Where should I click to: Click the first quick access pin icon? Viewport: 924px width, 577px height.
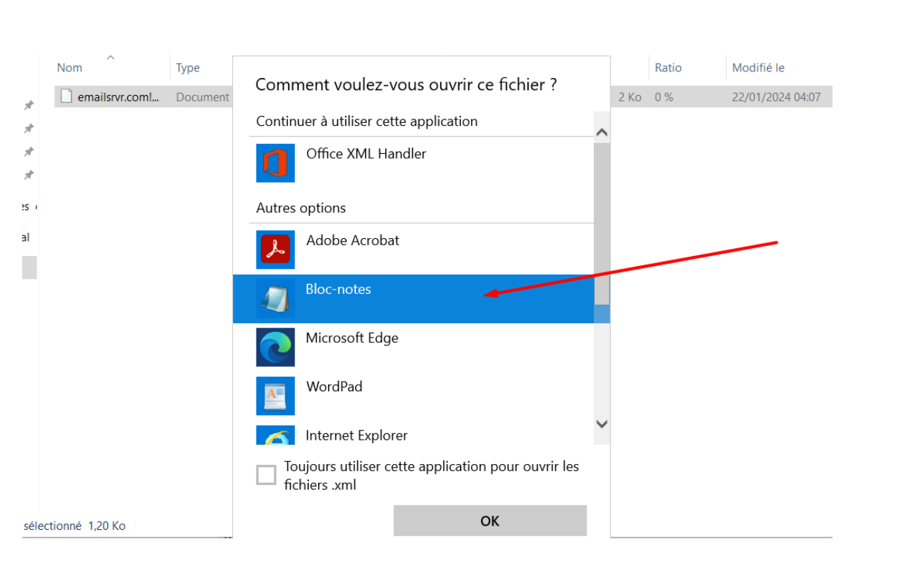[x=29, y=106]
